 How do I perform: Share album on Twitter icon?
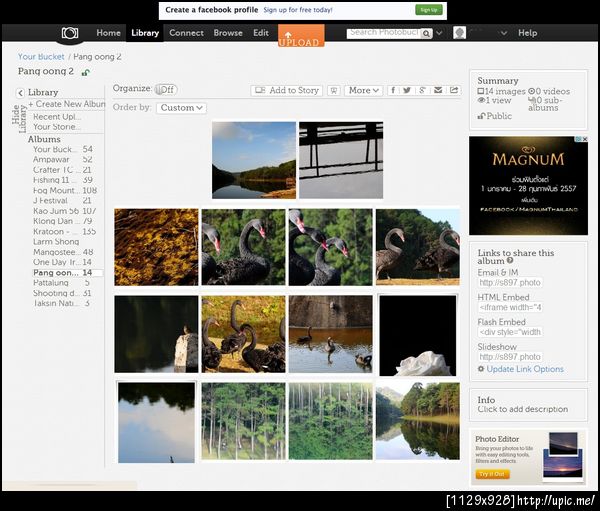click(407, 90)
